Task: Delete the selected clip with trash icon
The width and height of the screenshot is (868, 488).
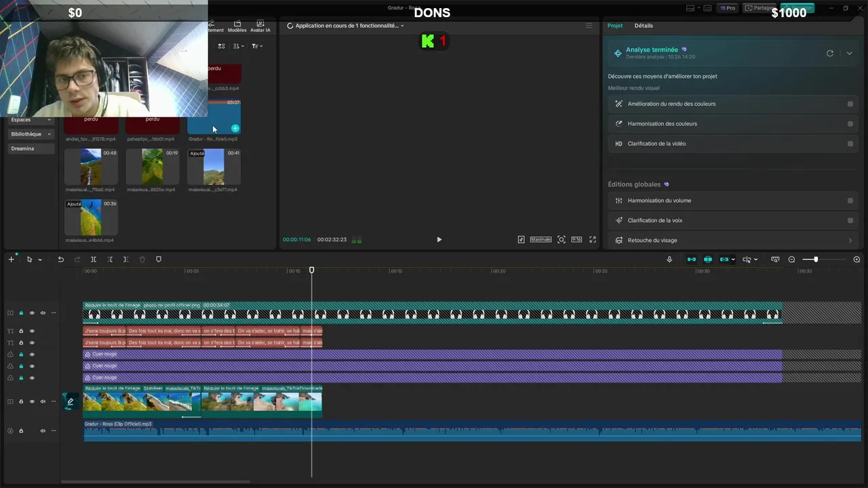Action: click(x=142, y=260)
